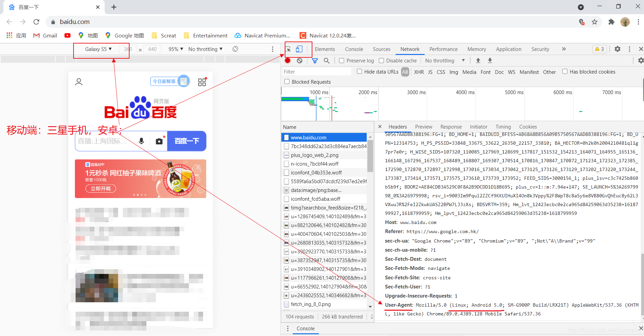The height and width of the screenshot is (336, 644).
Task: Open the warnings count badge
Action: coord(599,49)
